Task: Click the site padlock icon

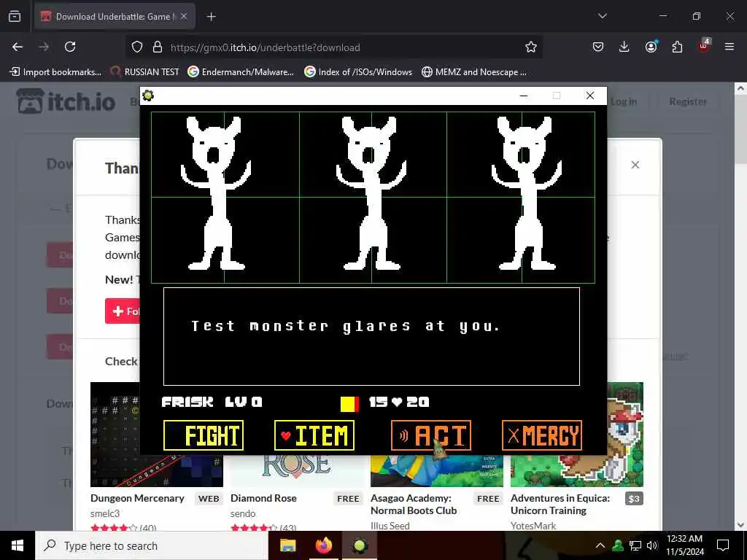Action: coord(158,47)
